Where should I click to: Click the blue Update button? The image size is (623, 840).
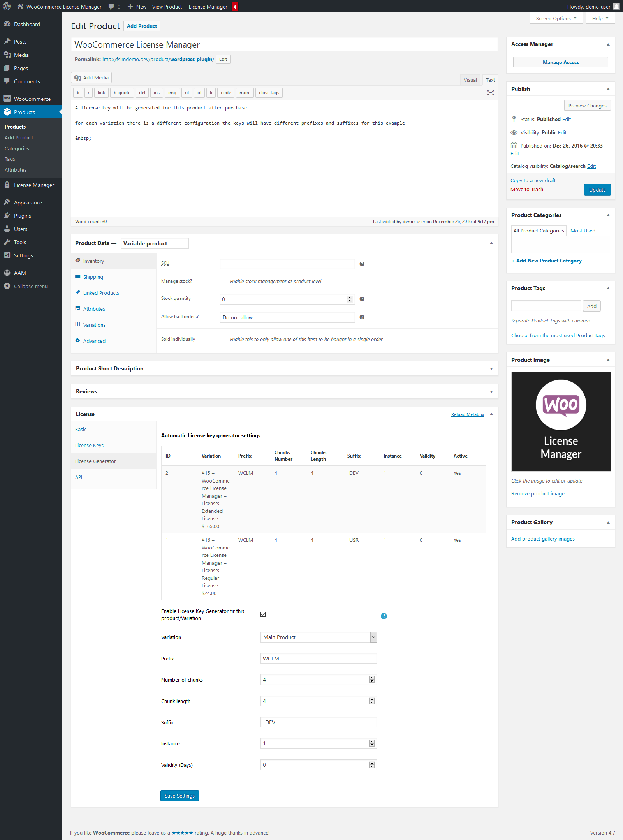point(597,190)
